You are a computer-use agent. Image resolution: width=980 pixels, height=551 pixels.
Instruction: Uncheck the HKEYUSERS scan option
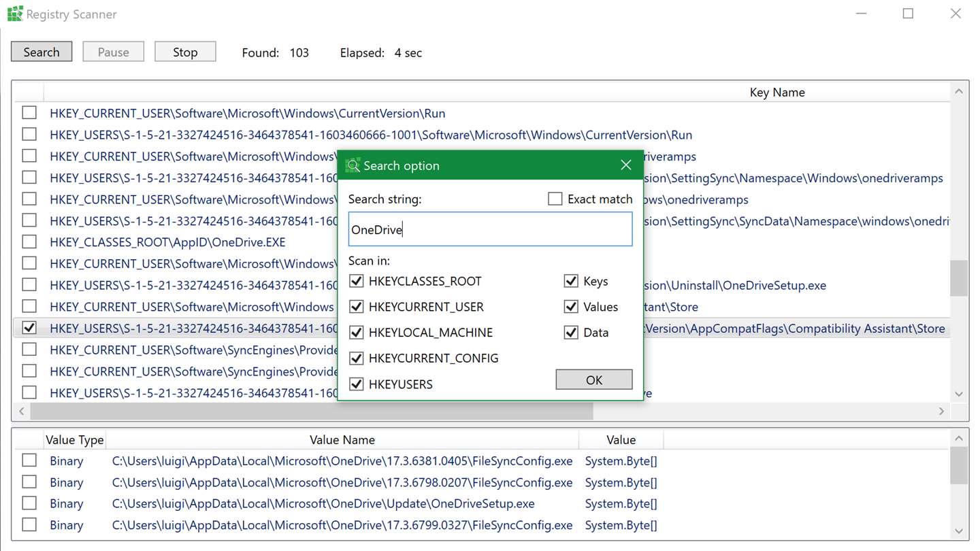[x=356, y=384]
